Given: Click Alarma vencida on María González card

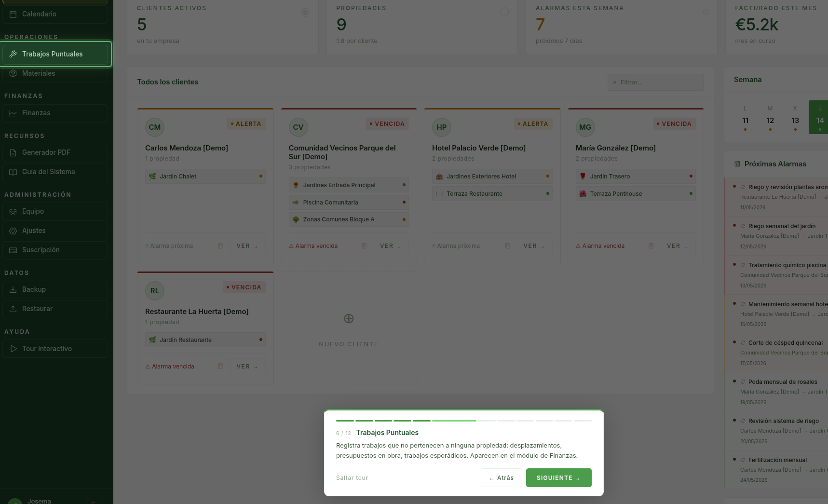Looking at the screenshot, I should [x=600, y=246].
